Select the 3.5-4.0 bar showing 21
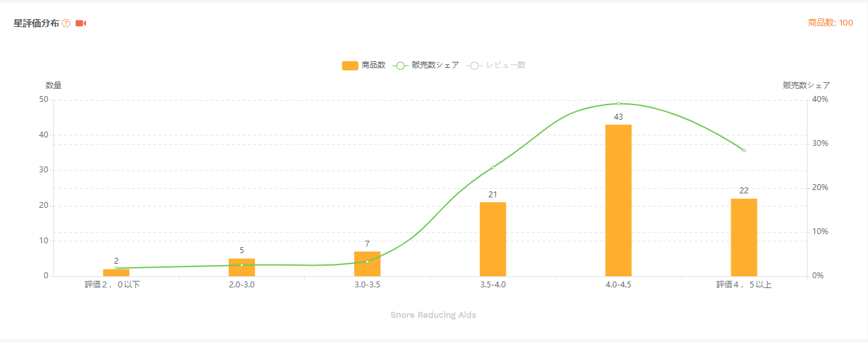This screenshot has width=868, height=342. coord(493,239)
